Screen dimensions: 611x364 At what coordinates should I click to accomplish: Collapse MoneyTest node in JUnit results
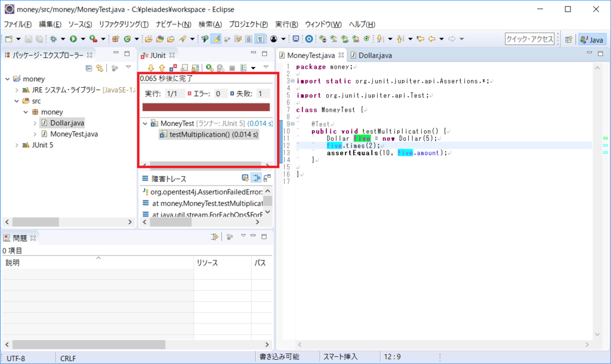(x=145, y=124)
